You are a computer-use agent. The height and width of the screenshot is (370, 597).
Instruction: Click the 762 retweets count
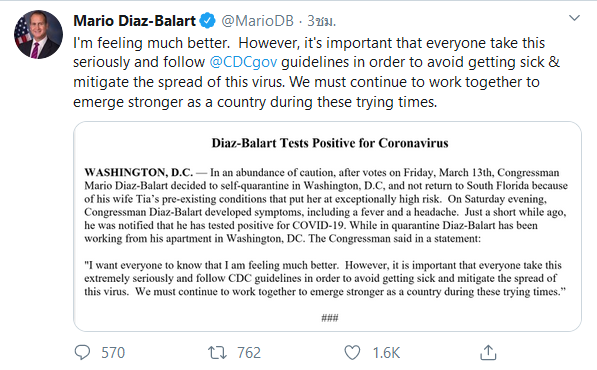(x=249, y=353)
